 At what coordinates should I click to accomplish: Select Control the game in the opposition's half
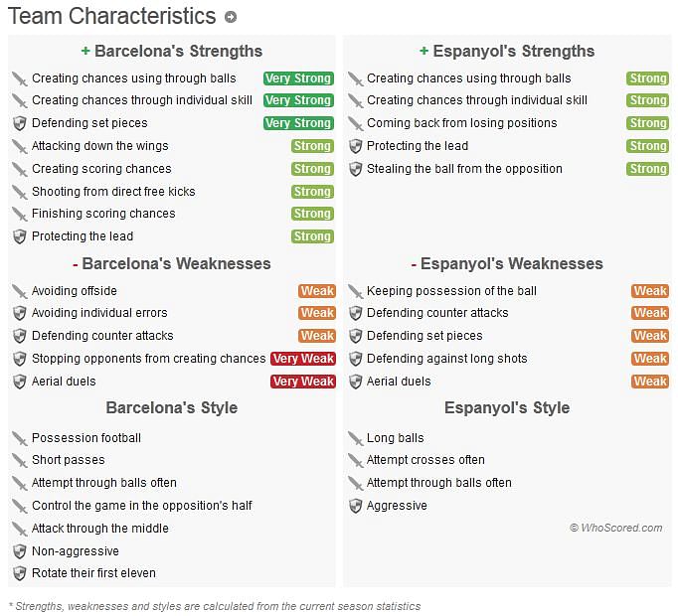[142, 506]
